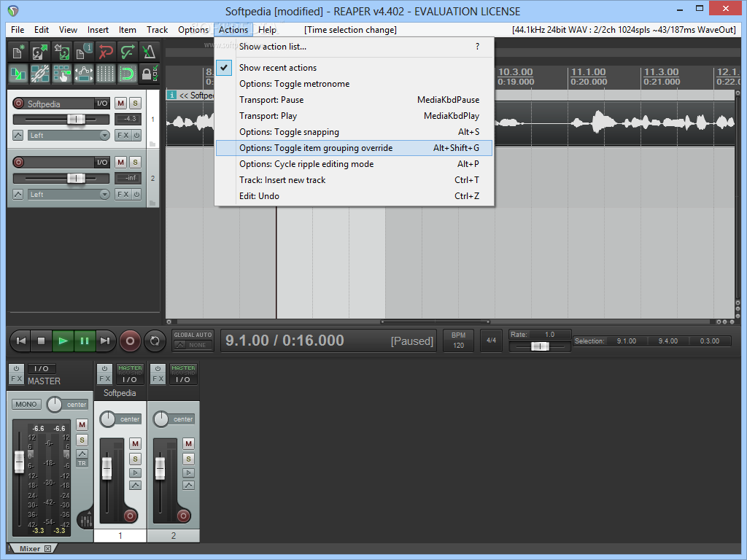747x560 pixels.
Task: Open I/O routing on Softpedia track panel
Action: pyautogui.click(x=102, y=104)
